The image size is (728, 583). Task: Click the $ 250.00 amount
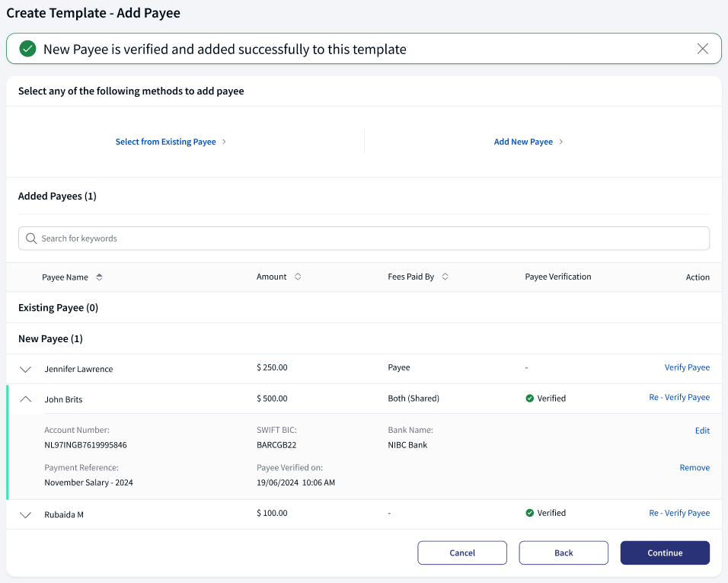pos(272,367)
